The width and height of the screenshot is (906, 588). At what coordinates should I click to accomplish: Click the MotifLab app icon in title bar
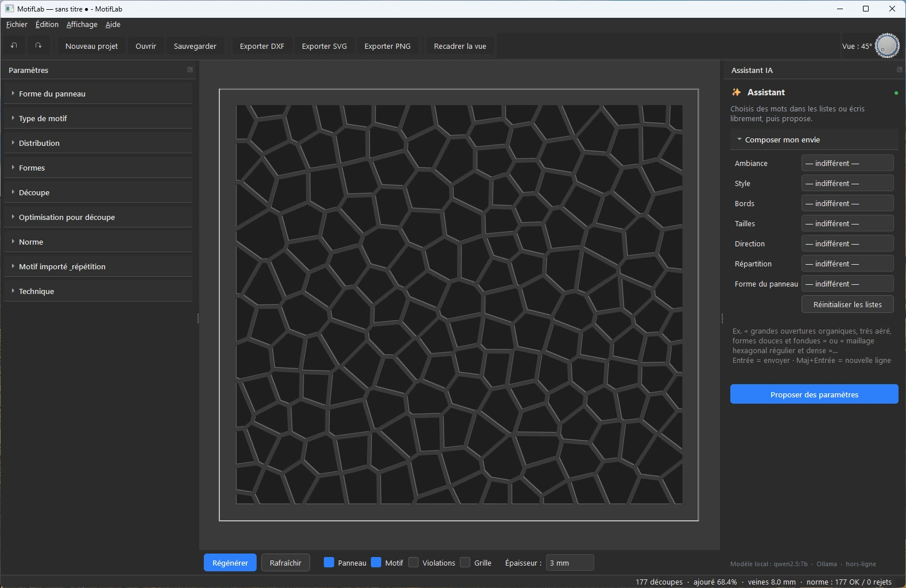9,9
